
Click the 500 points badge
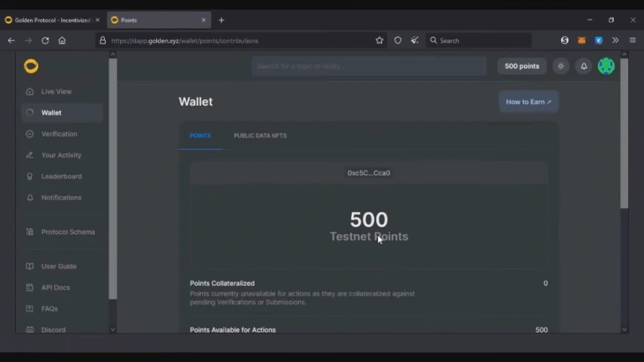522,66
